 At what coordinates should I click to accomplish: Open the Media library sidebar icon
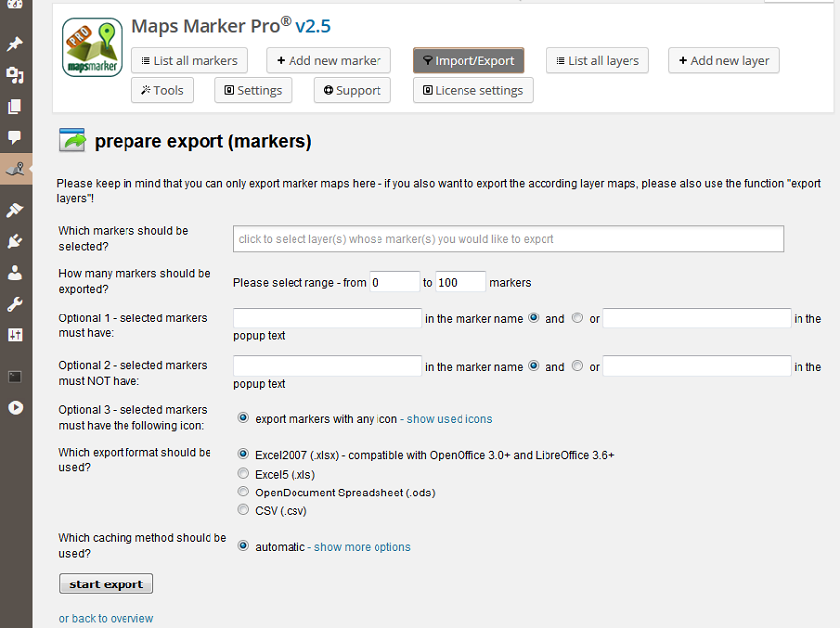coord(15,75)
